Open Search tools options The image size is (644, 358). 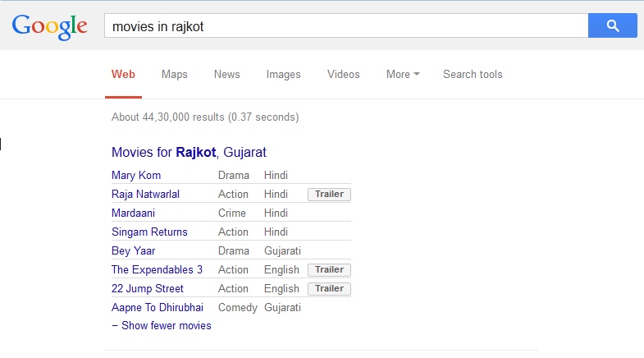click(473, 75)
